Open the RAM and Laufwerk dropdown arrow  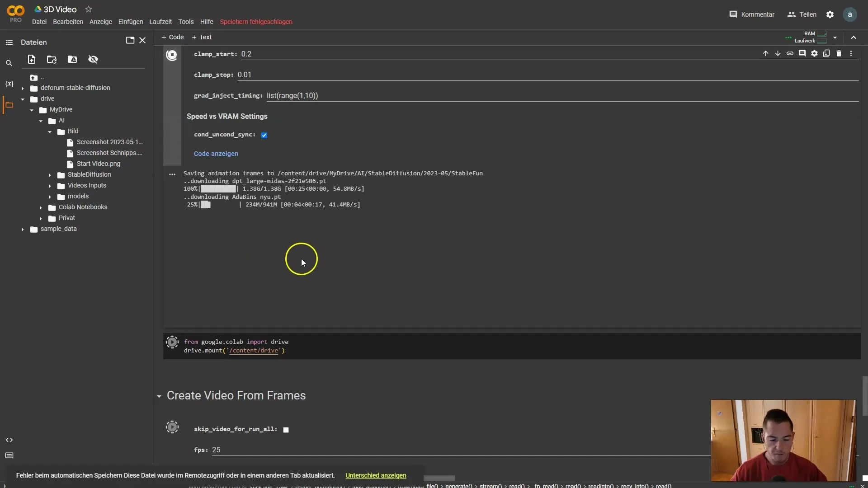(835, 38)
